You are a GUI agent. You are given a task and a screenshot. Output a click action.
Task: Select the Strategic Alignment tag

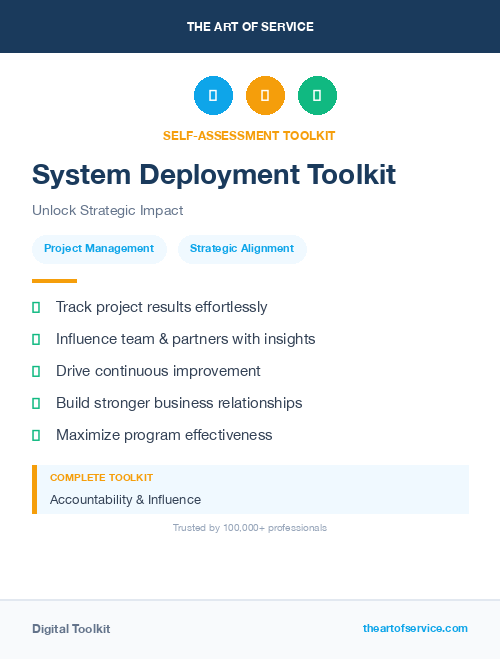tap(242, 249)
